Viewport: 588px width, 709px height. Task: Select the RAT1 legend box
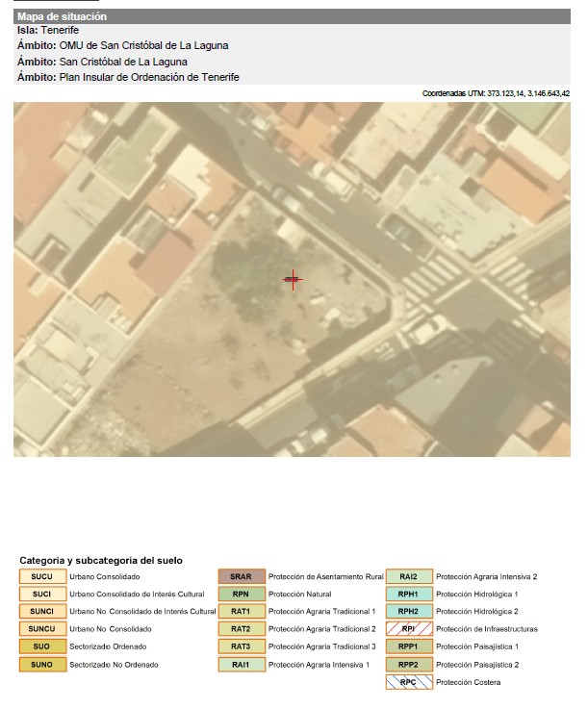point(241,612)
